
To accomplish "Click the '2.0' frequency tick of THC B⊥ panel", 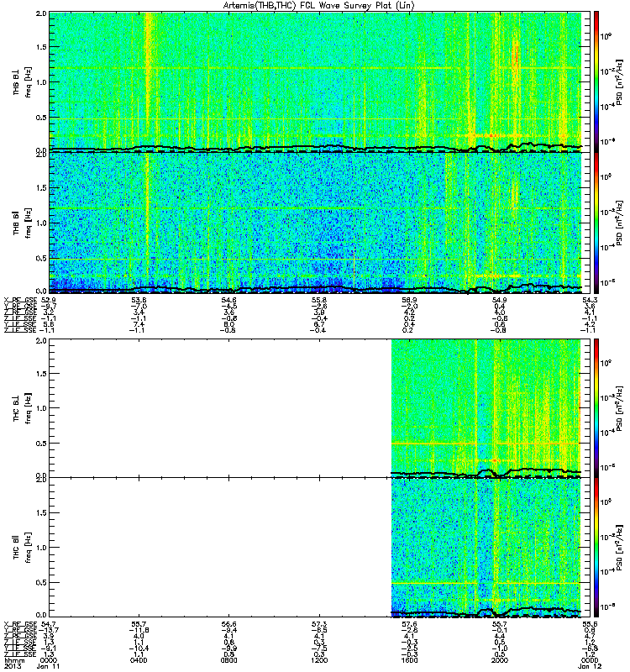I will click(41, 340).
